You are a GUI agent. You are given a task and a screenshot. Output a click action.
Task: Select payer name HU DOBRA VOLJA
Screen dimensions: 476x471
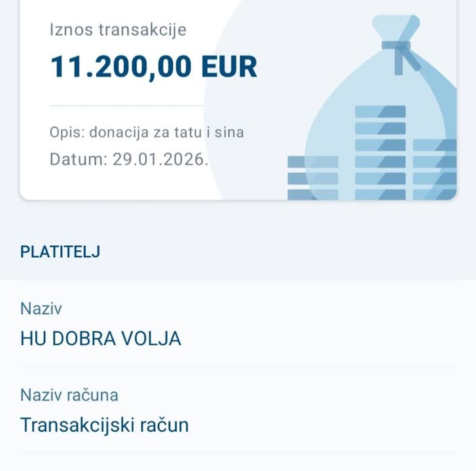point(101,339)
